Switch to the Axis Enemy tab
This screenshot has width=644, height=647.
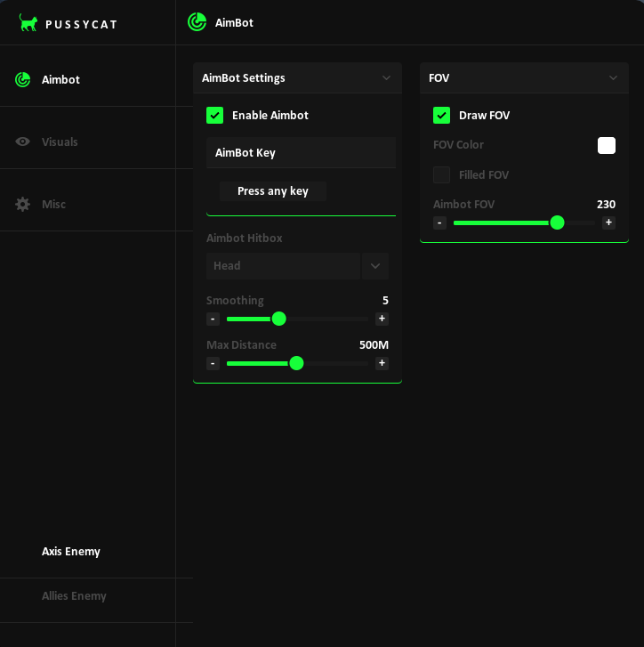point(71,551)
